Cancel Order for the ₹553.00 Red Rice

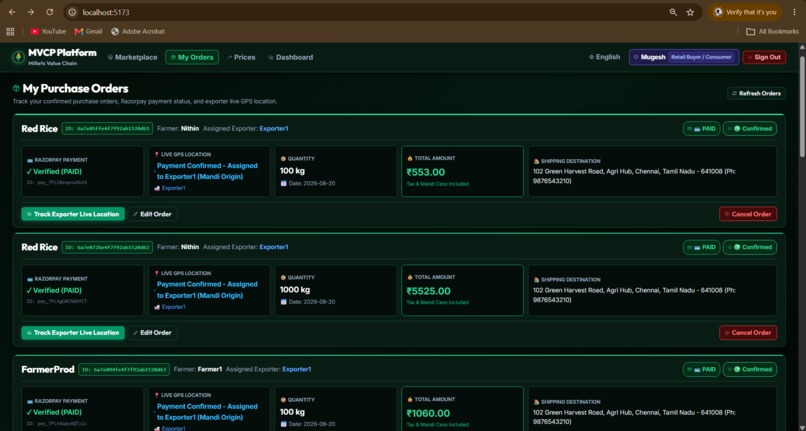748,214
